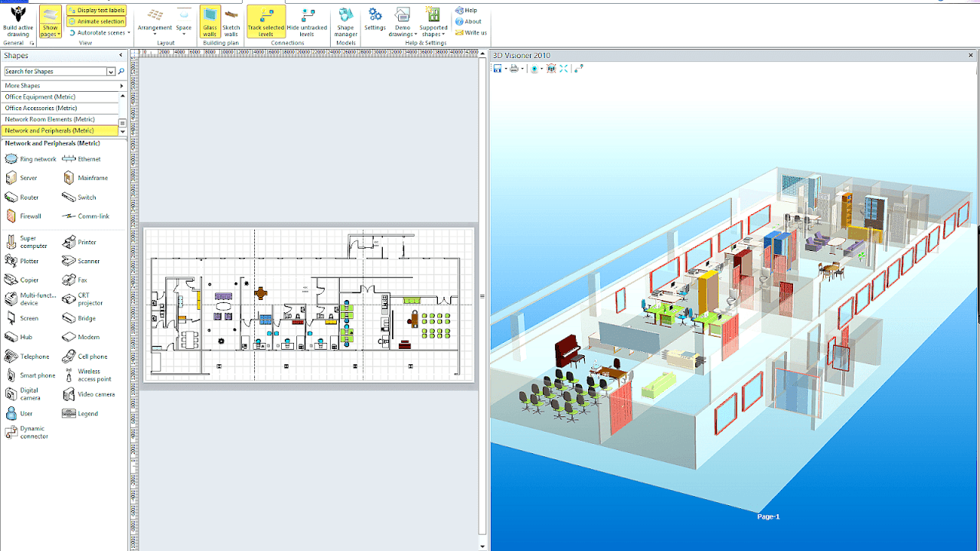Open Supported shapes dropdown
The height and width of the screenshot is (551, 980).
point(433,21)
